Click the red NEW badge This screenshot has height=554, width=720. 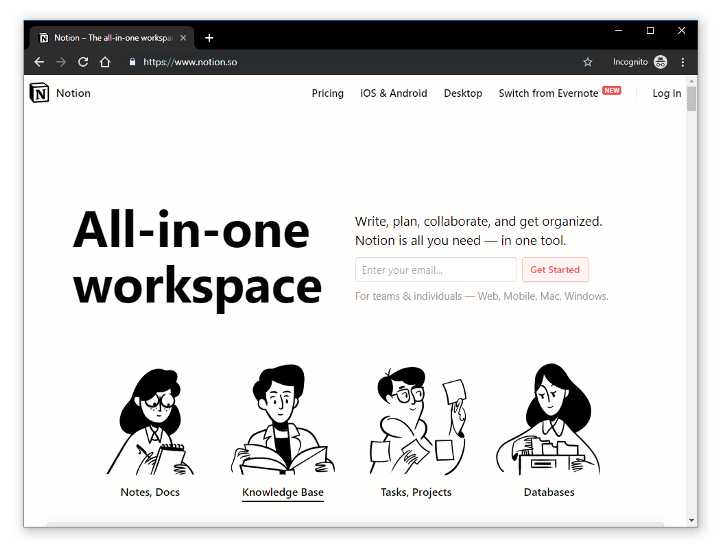coord(612,90)
